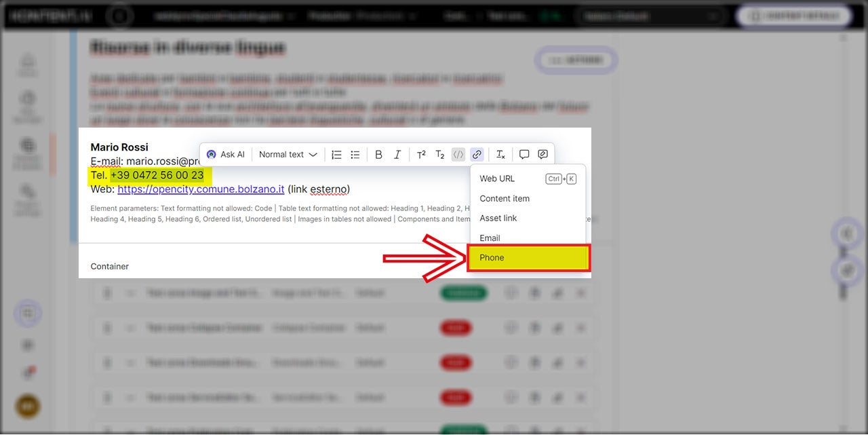The image size is (868, 435).
Task: Apply ordered list formatting
Action: (336, 155)
